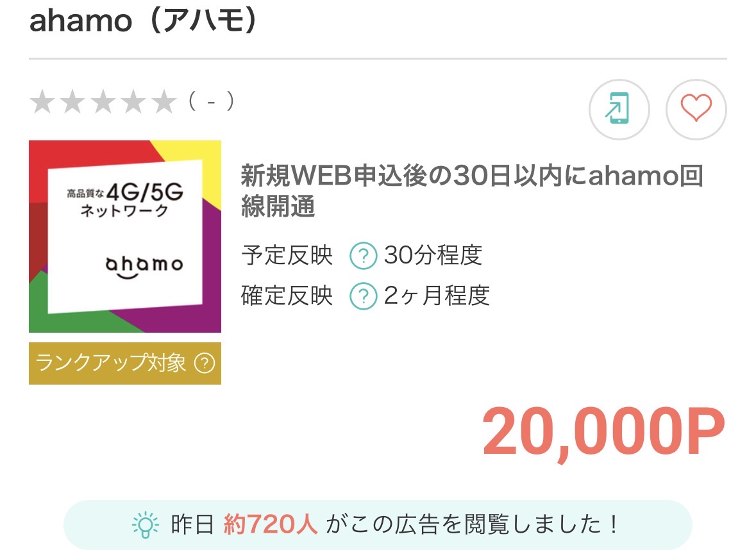
Task: Open help for 予定反映
Action: [363, 256]
